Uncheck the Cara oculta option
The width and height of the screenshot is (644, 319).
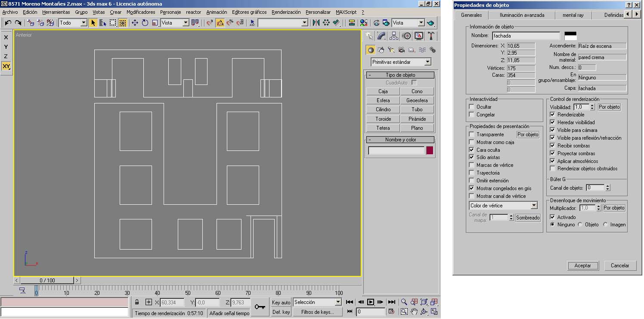[x=472, y=150]
